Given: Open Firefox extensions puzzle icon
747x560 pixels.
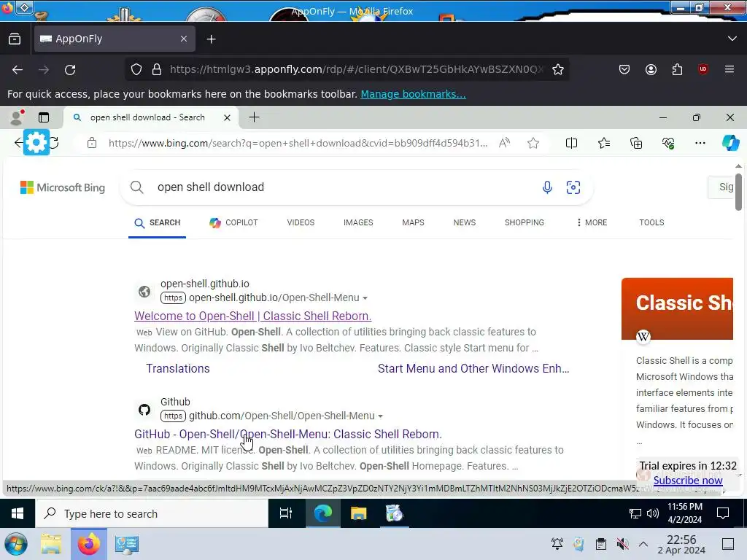Looking at the screenshot, I should (x=677, y=69).
